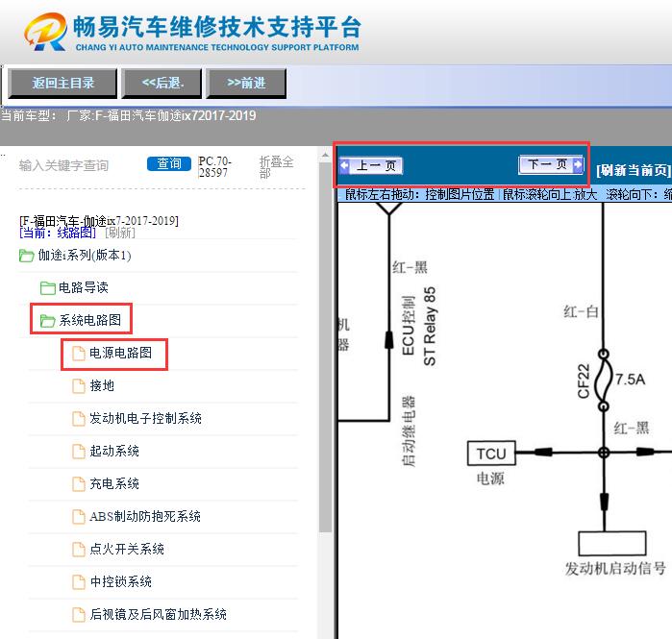
Task: Go forward with the >>前进 button
Action: [246, 83]
